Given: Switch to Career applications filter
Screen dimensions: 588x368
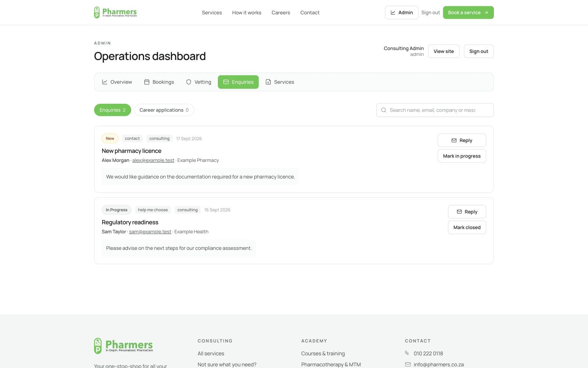Looking at the screenshot, I should click(164, 110).
